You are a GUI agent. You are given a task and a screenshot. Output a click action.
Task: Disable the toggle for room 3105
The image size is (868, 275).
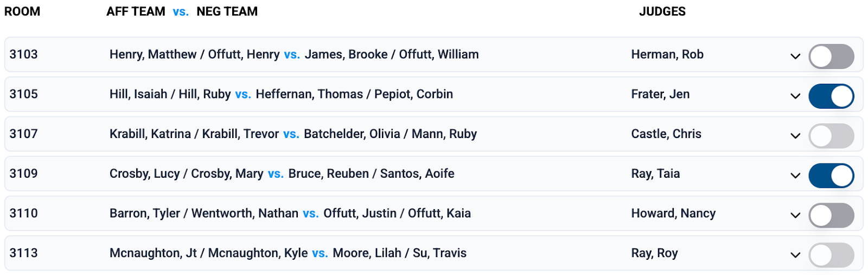[831, 96]
